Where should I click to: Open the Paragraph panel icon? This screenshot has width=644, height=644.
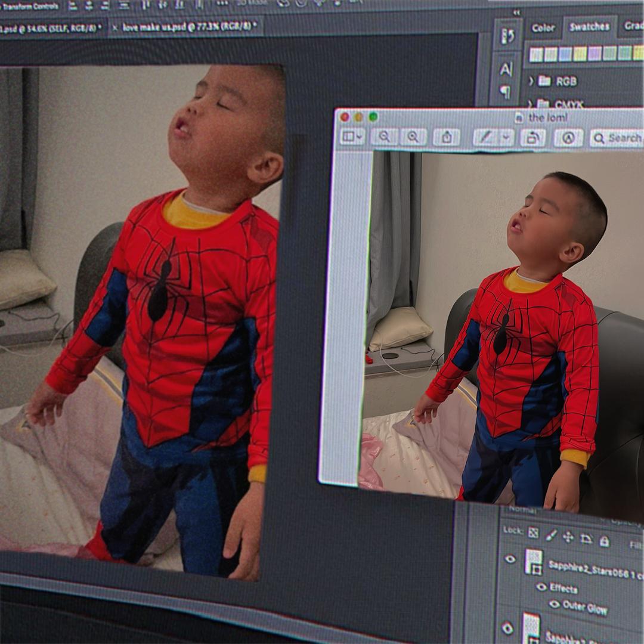tap(505, 92)
